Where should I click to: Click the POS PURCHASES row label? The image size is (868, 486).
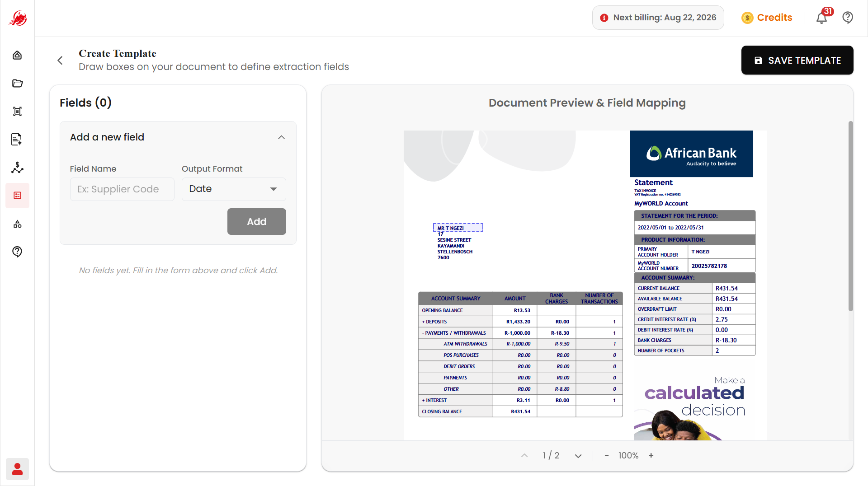point(461,355)
